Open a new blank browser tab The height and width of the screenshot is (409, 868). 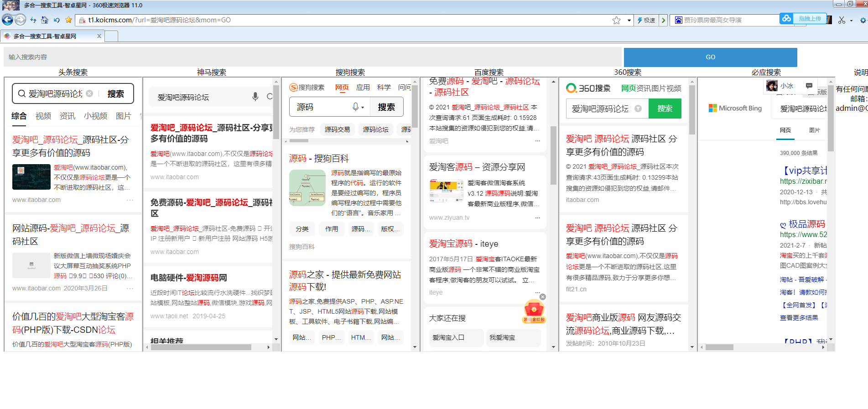coord(111,36)
